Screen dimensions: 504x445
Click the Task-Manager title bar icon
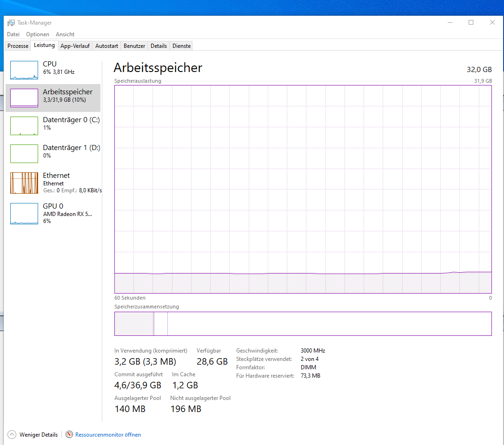click(x=11, y=23)
